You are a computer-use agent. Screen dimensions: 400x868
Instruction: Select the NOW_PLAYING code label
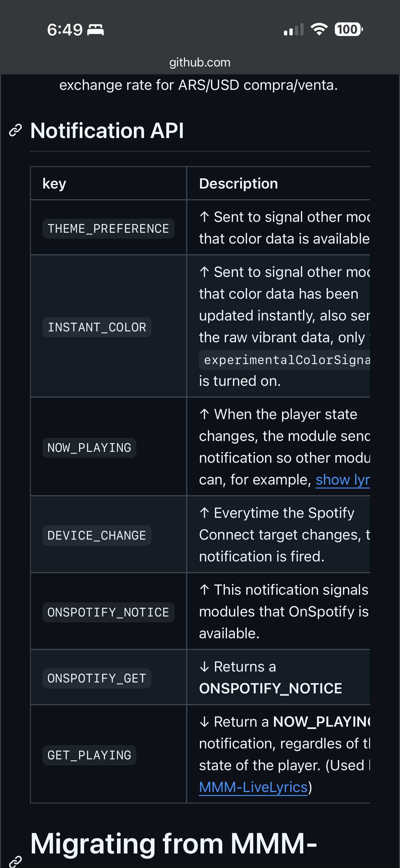tap(89, 448)
